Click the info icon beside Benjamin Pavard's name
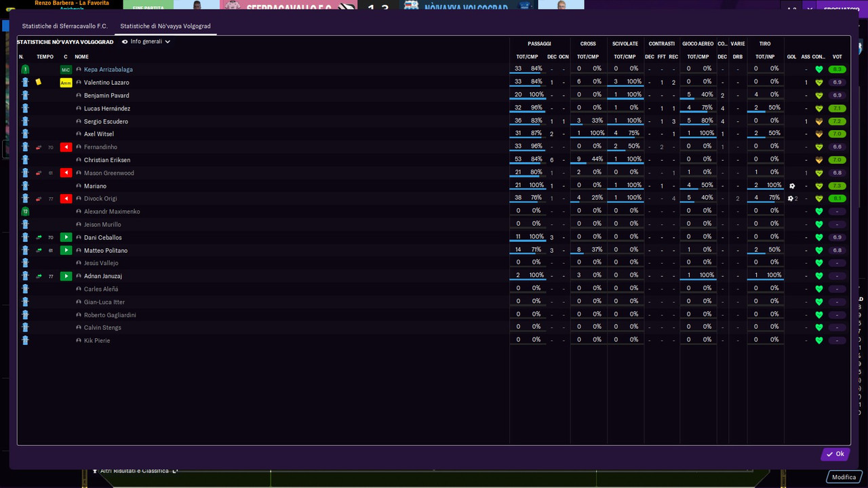This screenshot has height=488, width=868. point(79,96)
